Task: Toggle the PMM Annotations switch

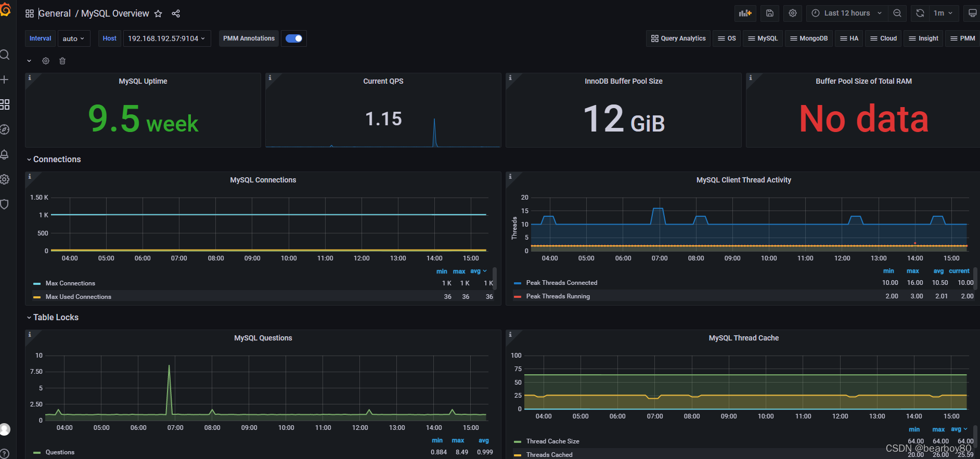Action: (294, 38)
